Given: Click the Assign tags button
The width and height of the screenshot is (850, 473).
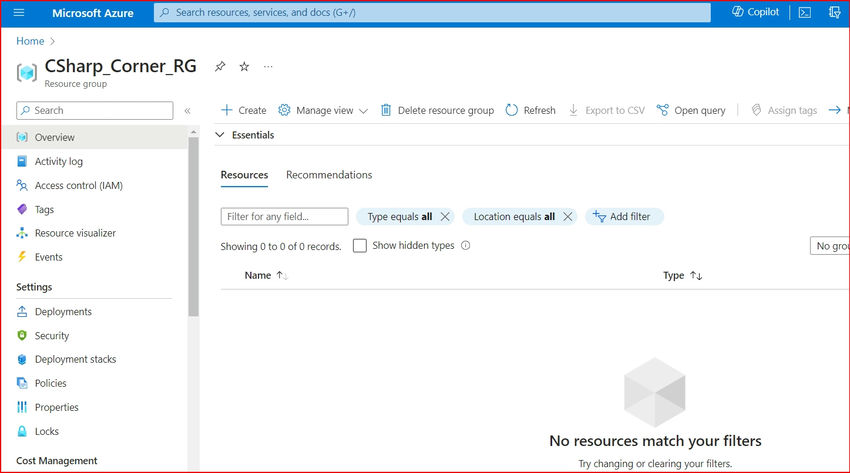Looking at the screenshot, I should click(784, 111).
